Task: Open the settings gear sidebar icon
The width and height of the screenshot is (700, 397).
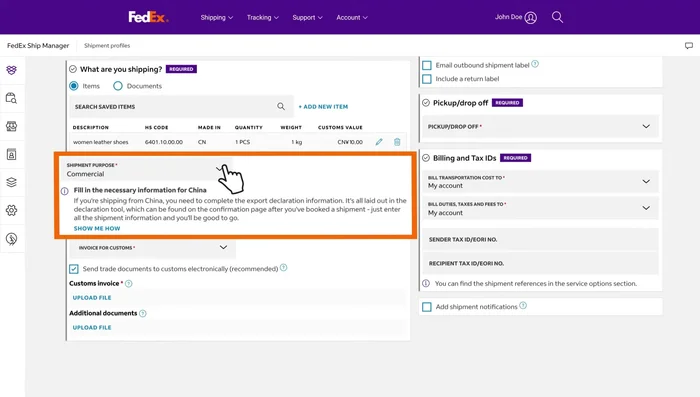Action: point(12,210)
